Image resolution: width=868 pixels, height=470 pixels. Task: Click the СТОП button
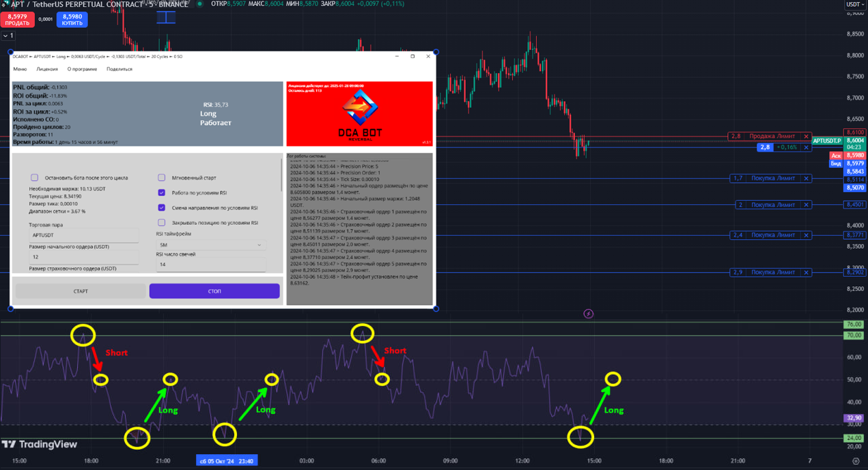(x=214, y=291)
